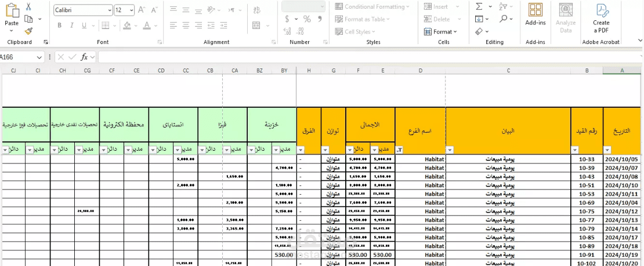Open filter arrow for البيان column
Image resolution: width=644 pixels, height=266 pixels.
450,150
